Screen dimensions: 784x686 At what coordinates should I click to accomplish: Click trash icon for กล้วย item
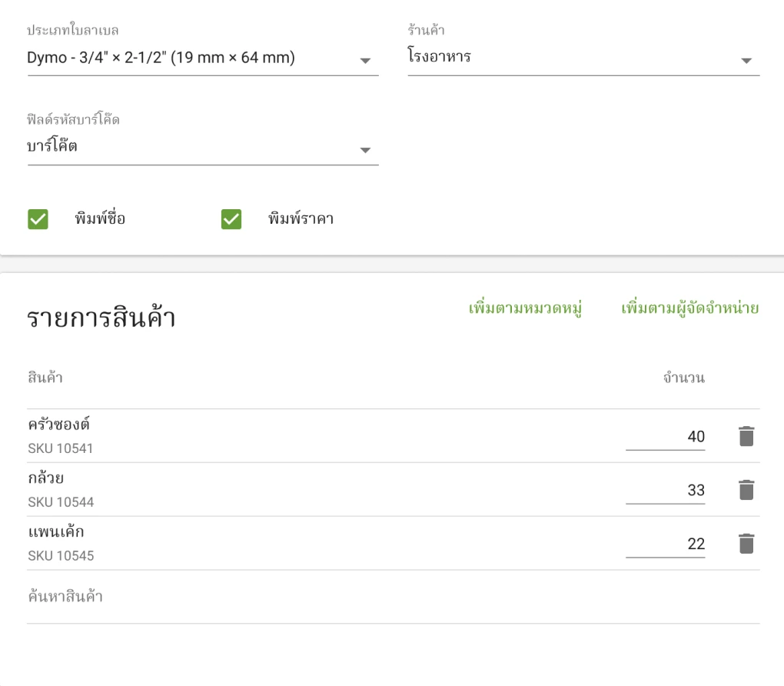(x=746, y=491)
